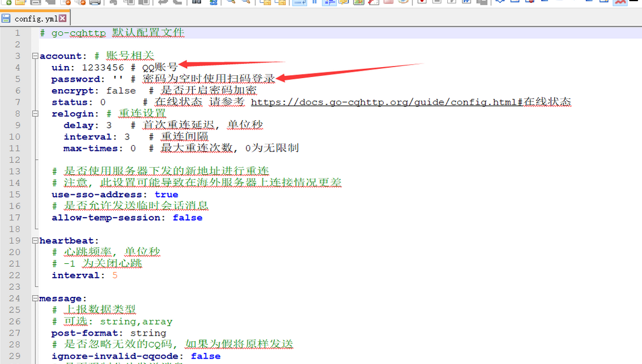Collapse the message section fold marker
642x364 pixels.
36,298
